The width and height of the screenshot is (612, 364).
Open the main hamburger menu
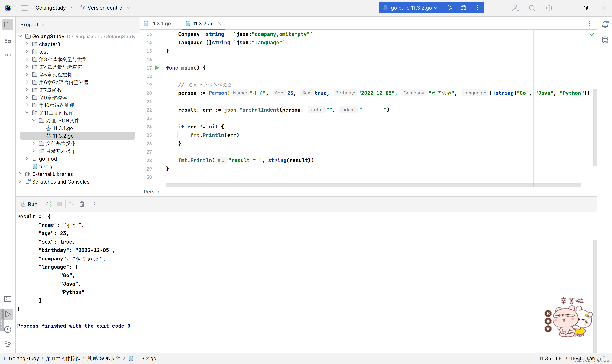24,8
